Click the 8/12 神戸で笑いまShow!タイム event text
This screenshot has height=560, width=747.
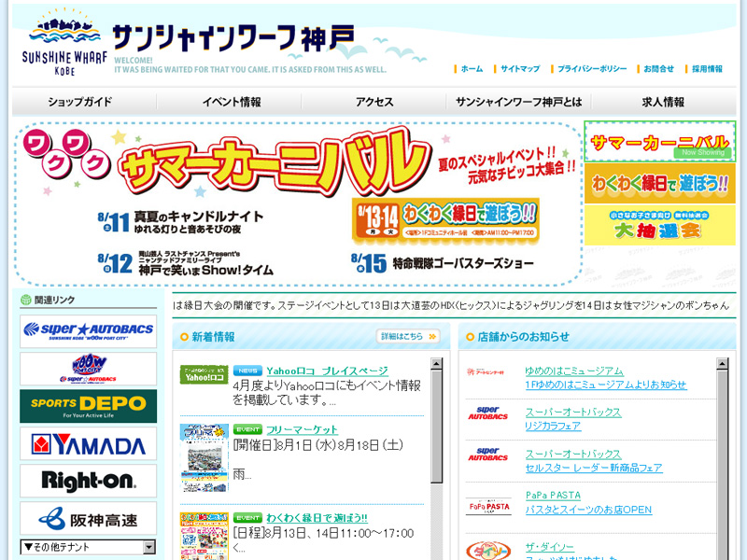[x=185, y=264]
